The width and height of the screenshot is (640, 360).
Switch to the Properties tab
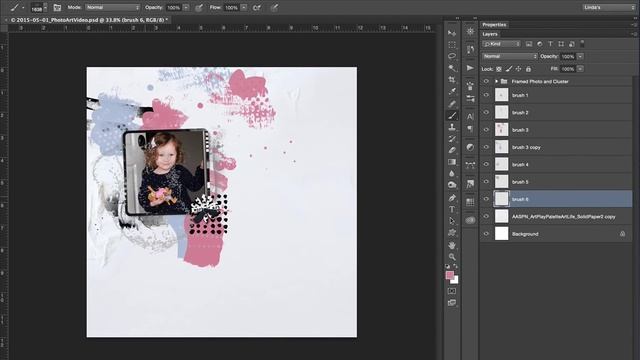pos(494,25)
